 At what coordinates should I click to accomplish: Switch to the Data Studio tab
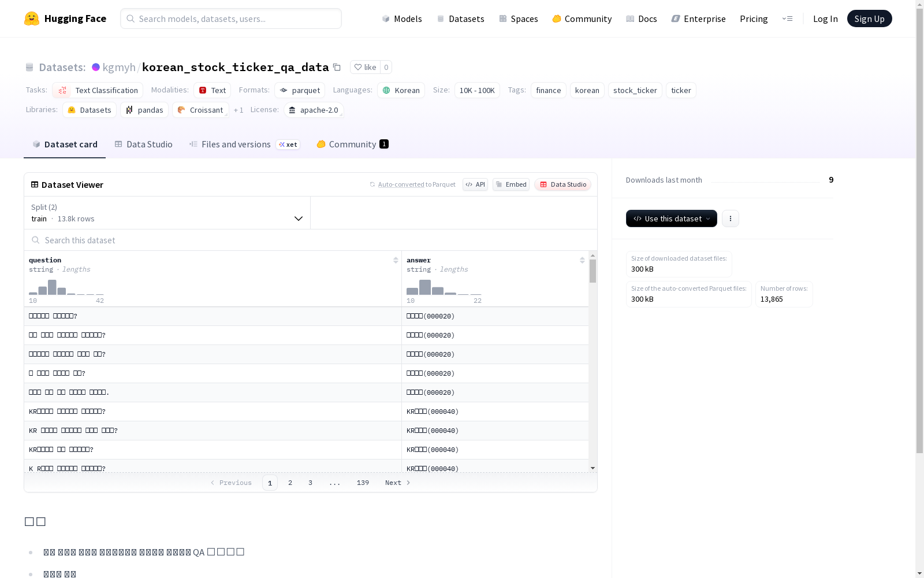click(x=143, y=144)
